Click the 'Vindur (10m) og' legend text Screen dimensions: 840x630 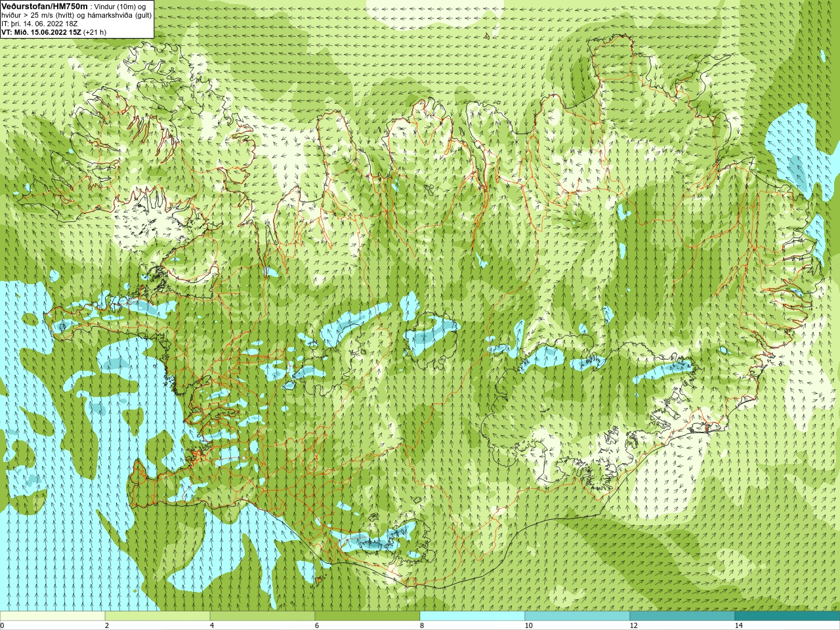coord(121,7)
